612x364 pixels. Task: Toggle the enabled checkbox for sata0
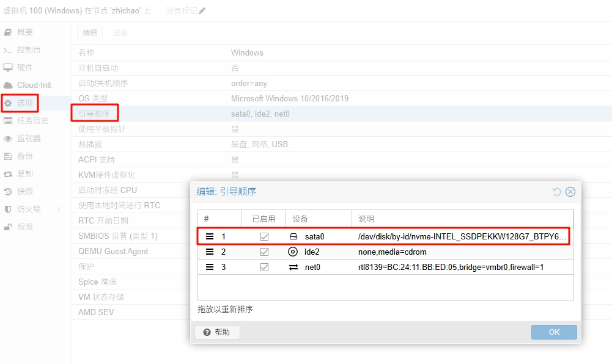coord(264,236)
